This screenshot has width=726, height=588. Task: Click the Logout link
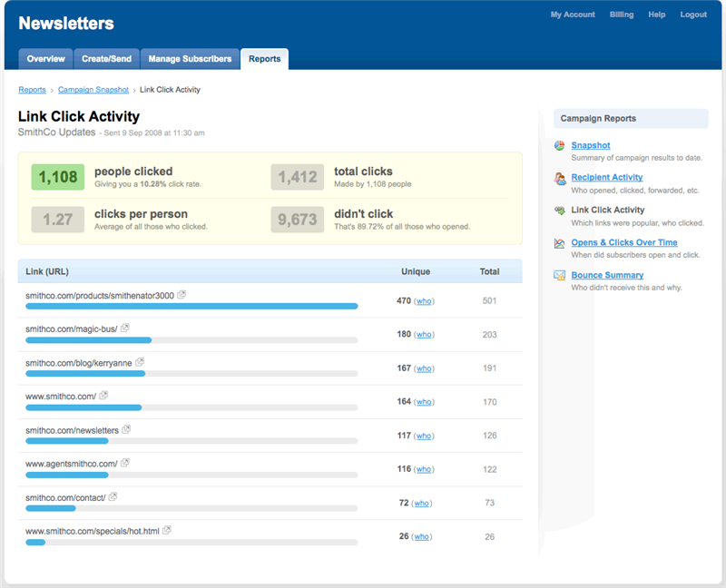(693, 15)
